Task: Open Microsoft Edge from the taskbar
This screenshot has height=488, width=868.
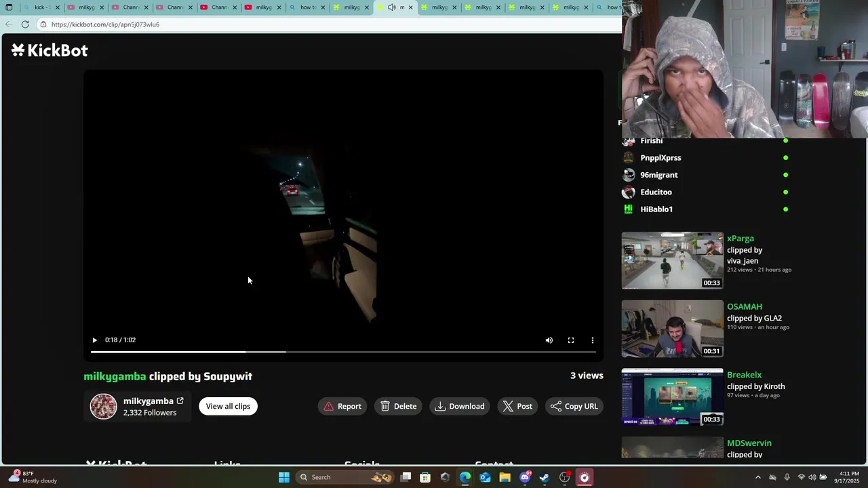Action: 465,477
